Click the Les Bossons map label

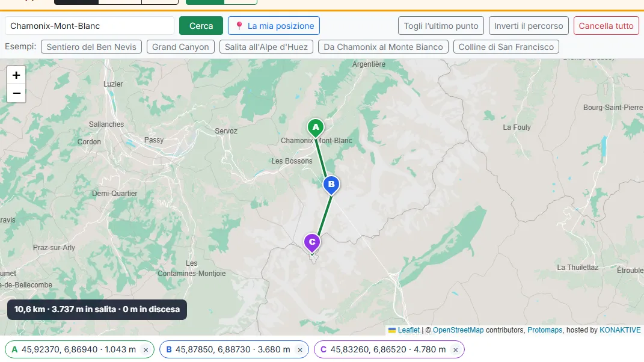(292, 161)
